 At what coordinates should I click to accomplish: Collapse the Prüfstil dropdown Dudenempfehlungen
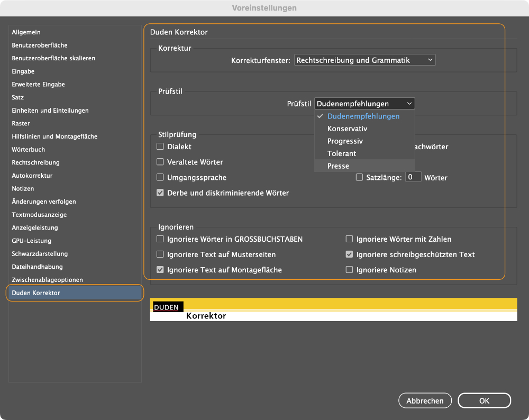(364, 104)
